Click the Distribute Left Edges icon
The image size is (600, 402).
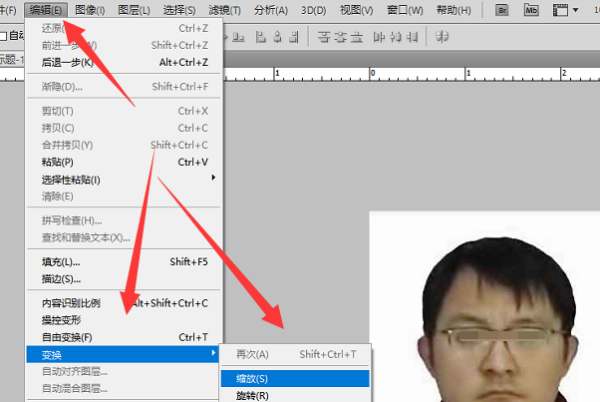point(379,37)
